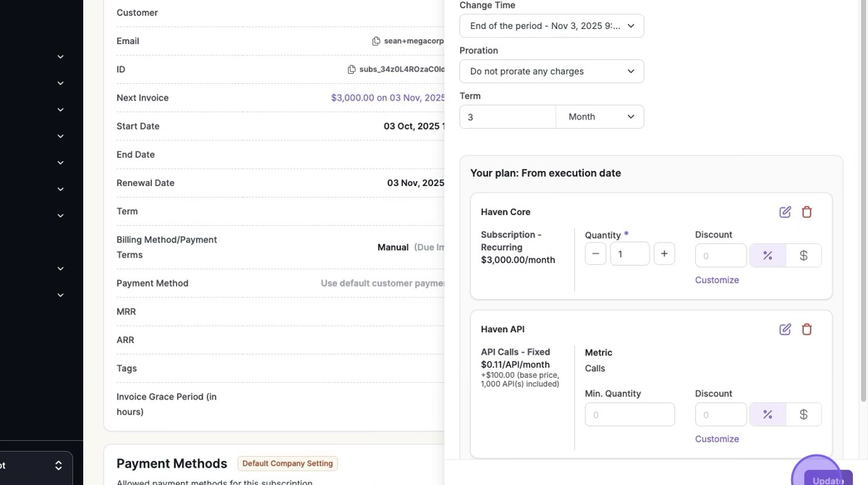Copy the subscription ID
Image resolution: width=868 pixels, height=485 pixels.
352,69
